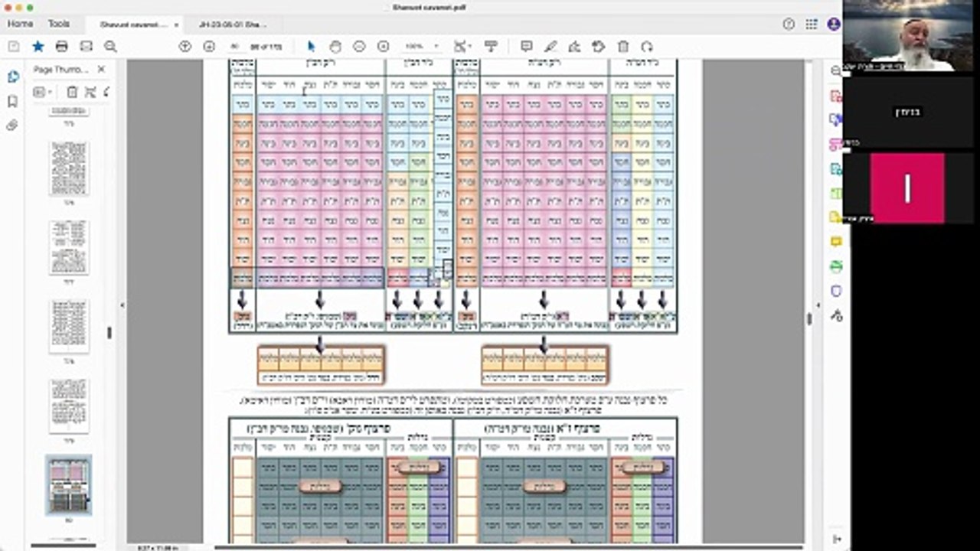Click delete pages icon in thumbnails panel
Viewport: 980px width, 551px height.
tap(72, 92)
